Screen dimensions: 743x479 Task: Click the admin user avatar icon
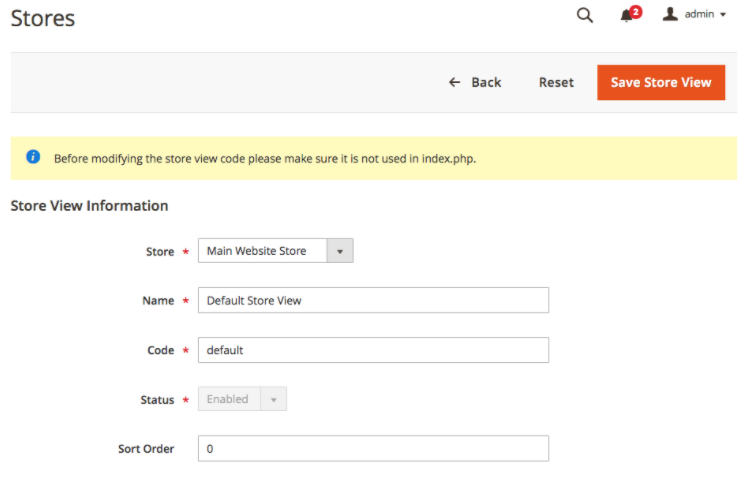pyautogui.click(x=670, y=14)
